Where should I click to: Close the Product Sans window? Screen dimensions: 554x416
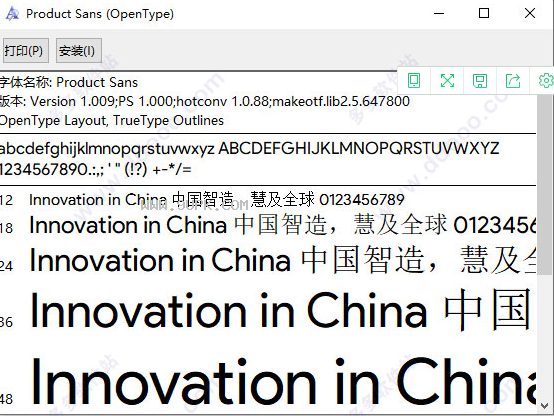[x=530, y=13]
